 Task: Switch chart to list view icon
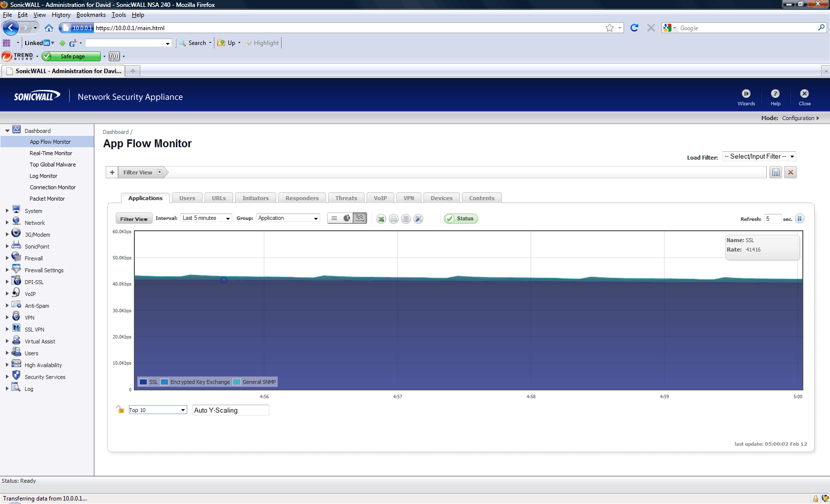click(334, 218)
